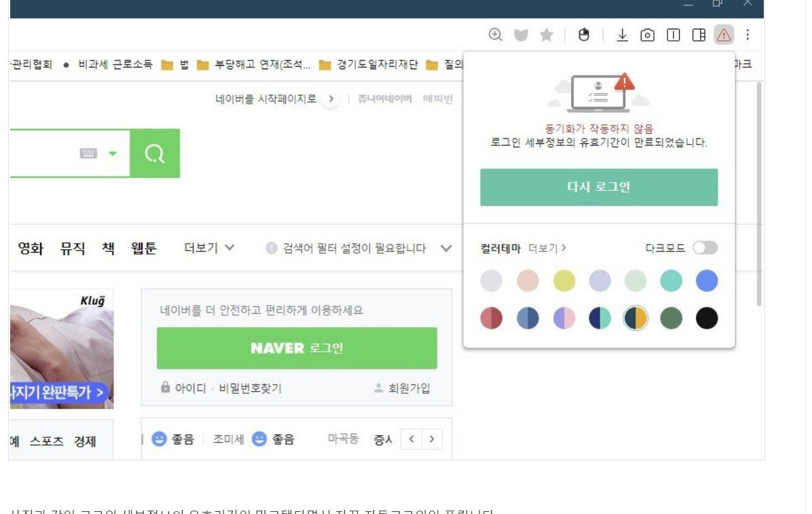
Task: Click the 검색어 필터 info icon
Action: pyautogui.click(x=272, y=249)
